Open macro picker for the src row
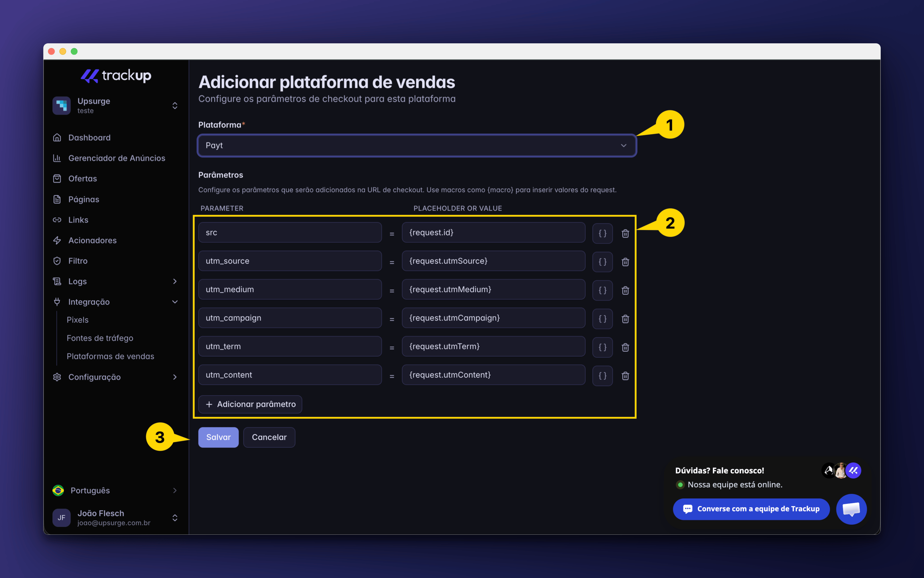 coord(602,233)
